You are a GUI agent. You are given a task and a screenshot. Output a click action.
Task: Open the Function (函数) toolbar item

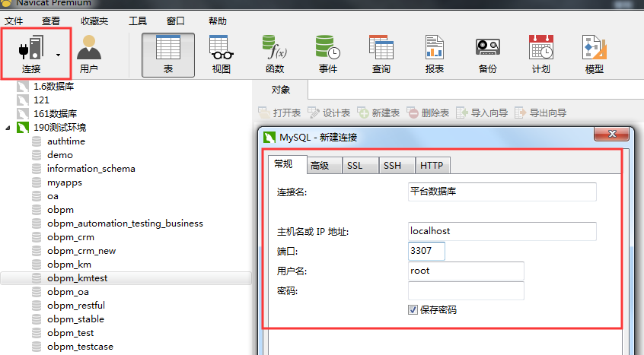pyautogui.click(x=274, y=55)
